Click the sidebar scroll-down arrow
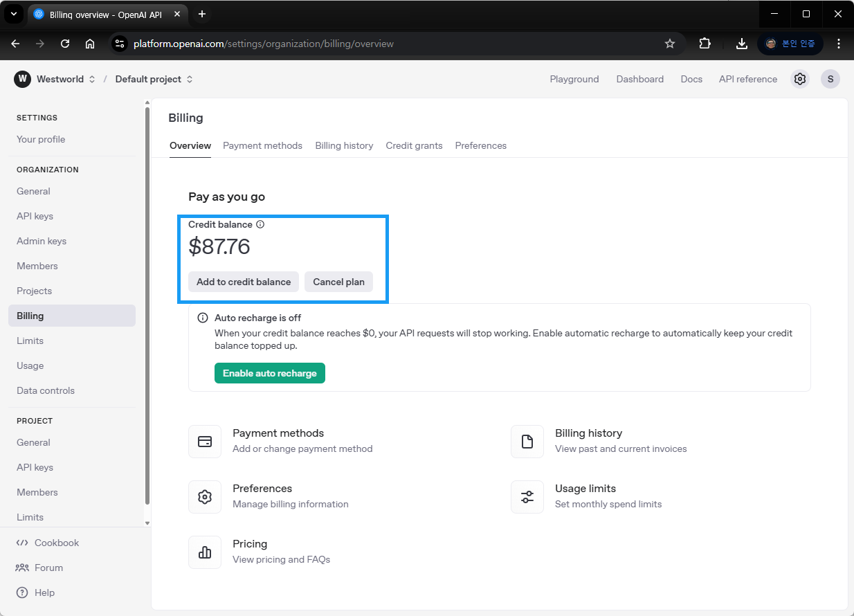The height and width of the screenshot is (616, 854). pyautogui.click(x=147, y=523)
